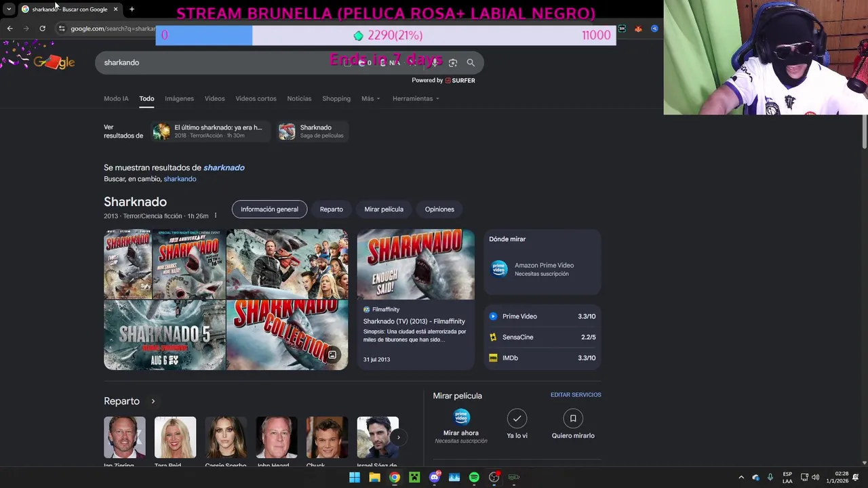Open El último sharknado result chip
Viewport: 868px width, 488px height.
(210, 131)
